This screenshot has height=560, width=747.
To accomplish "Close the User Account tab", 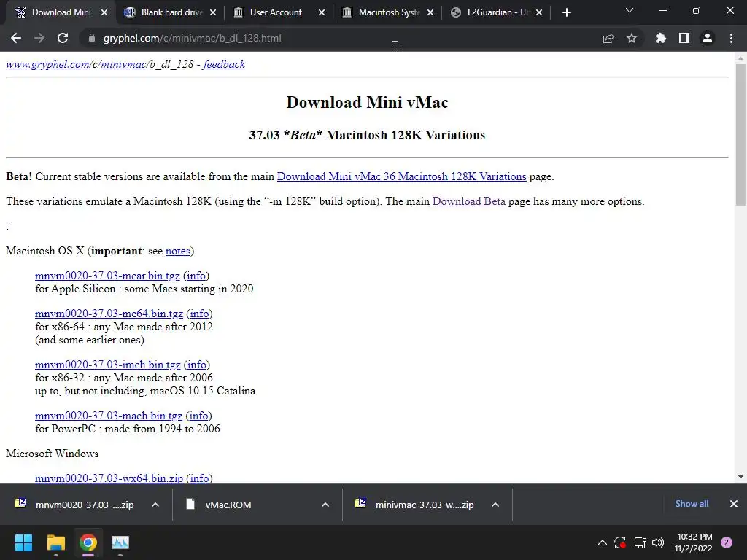I will tap(322, 12).
